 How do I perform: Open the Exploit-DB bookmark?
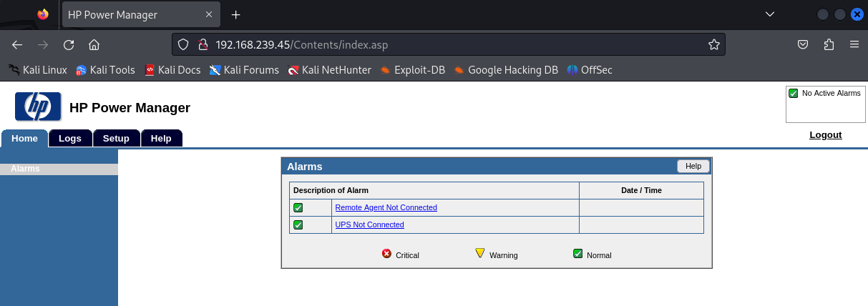[x=412, y=70]
